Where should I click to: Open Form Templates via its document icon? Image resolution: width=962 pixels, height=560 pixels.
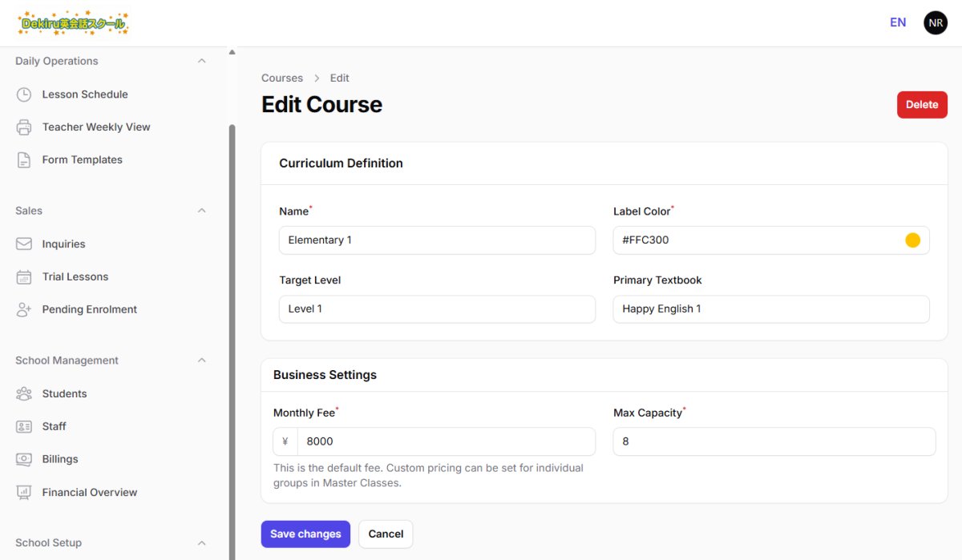tap(24, 159)
